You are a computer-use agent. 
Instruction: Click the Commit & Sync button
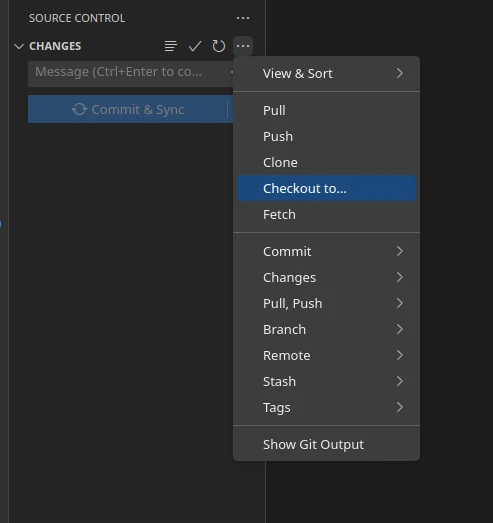click(x=128, y=109)
